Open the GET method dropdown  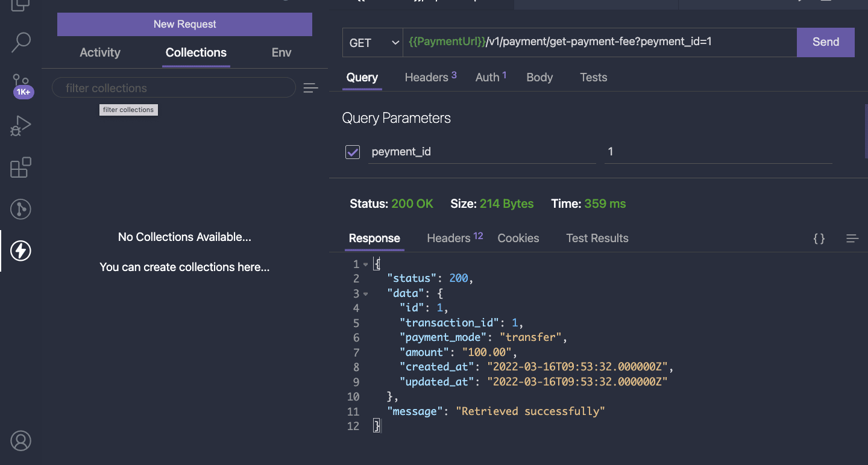pyautogui.click(x=373, y=43)
